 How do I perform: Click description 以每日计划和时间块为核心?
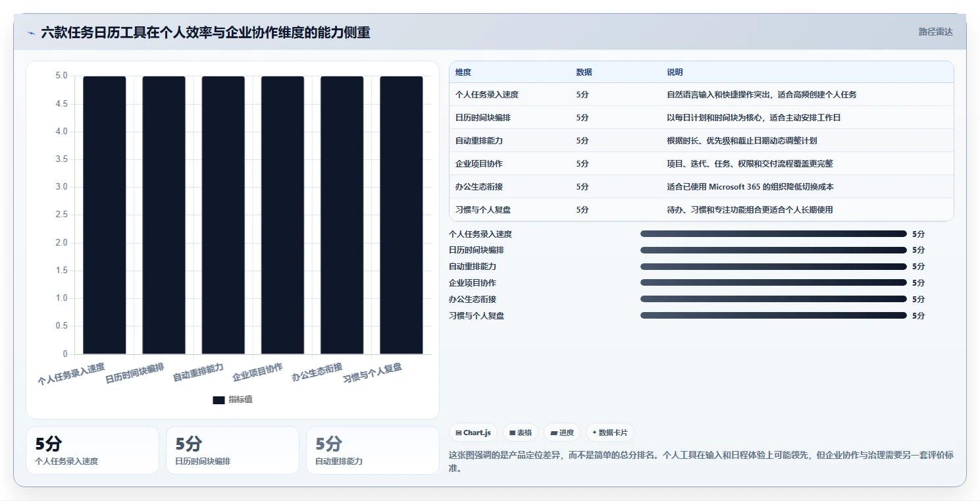(x=754, y=118)
